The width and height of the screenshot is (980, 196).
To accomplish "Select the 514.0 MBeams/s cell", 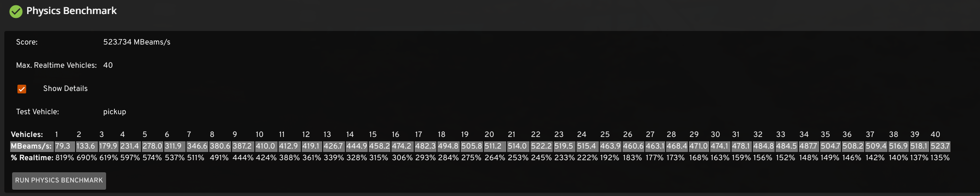I will [x=517, y=146].
